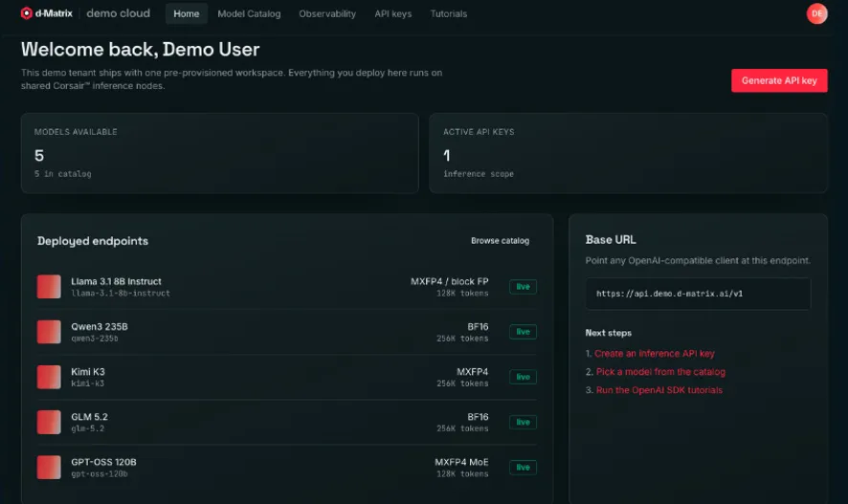Click the Browse catalog link
Viewport: 848px width, 504px height.
(x=501, y=241)
